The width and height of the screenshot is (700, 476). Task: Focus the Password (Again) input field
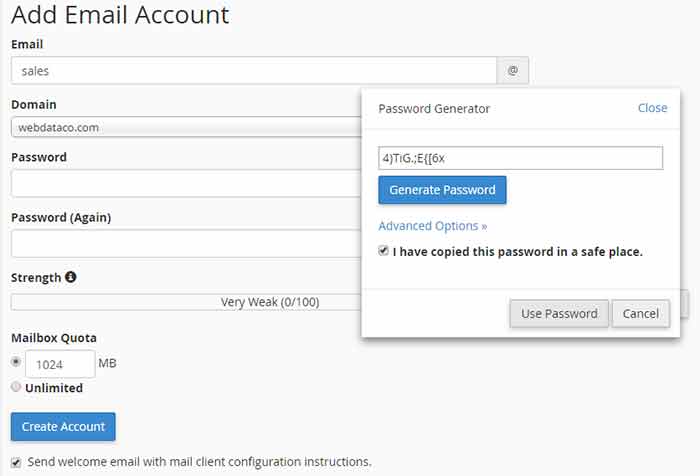(x=186, y=243)
